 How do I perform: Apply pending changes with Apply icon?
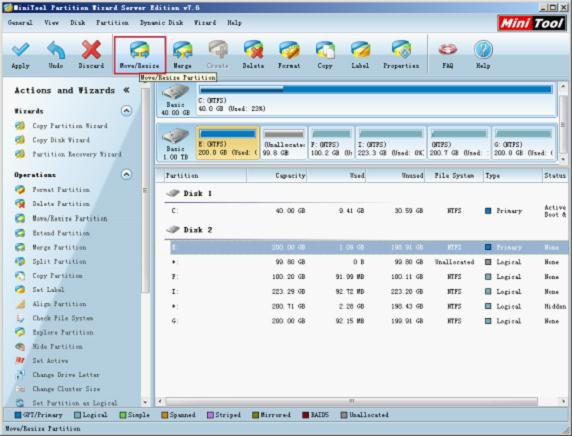tap(20, 55)
